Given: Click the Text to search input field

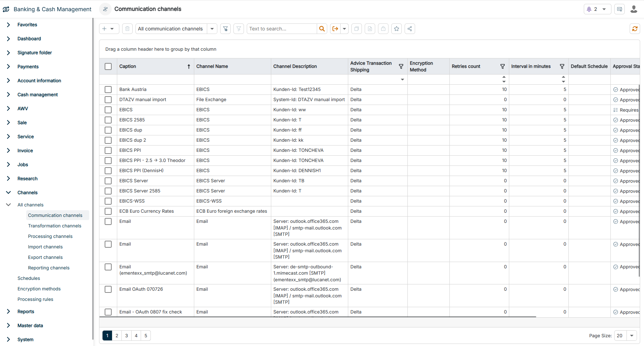Looking at the screenshot, I should pos(282,29).
